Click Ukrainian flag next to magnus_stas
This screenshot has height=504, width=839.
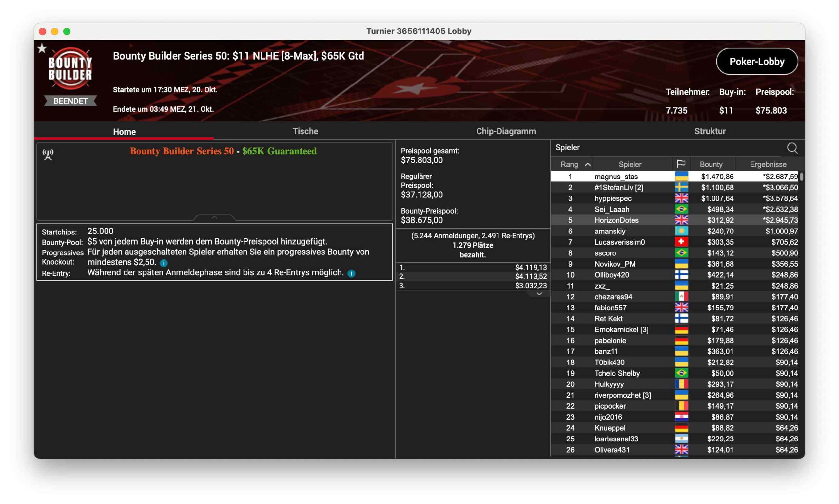[x=681, y=176]
